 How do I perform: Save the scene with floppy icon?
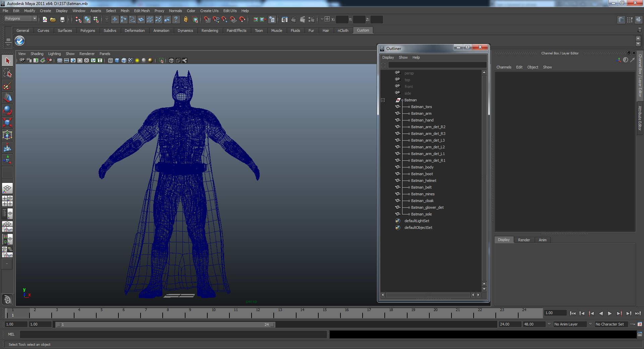[x=62, y=19]
